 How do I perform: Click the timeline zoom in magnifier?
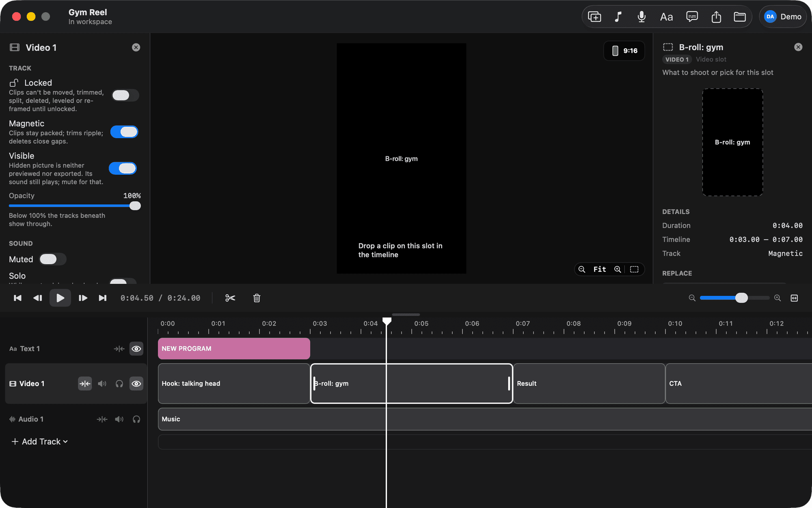coord(777,298)
